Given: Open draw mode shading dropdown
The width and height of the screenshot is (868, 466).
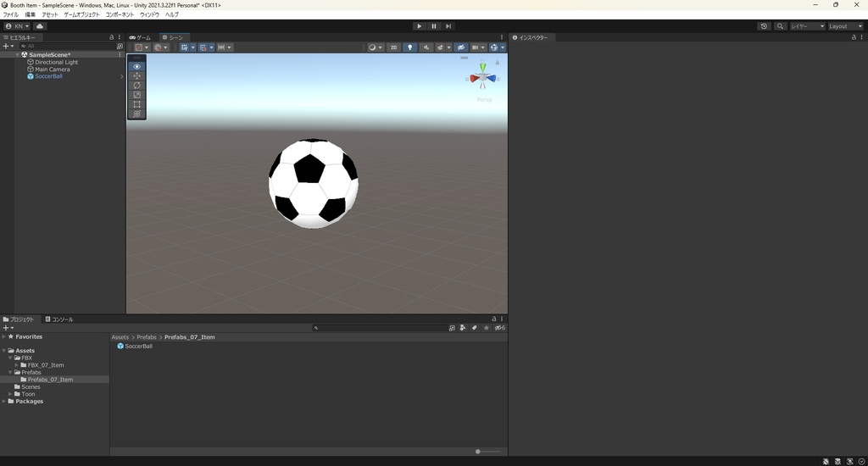Looking at the screenshot, I should [x=376, y=47].
